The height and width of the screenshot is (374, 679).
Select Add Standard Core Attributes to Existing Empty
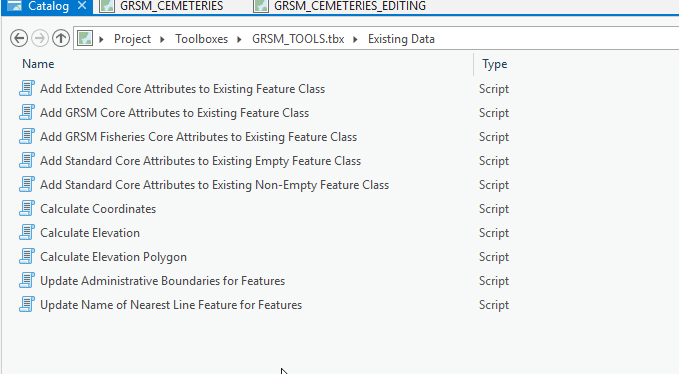click(x=200, y=161)
